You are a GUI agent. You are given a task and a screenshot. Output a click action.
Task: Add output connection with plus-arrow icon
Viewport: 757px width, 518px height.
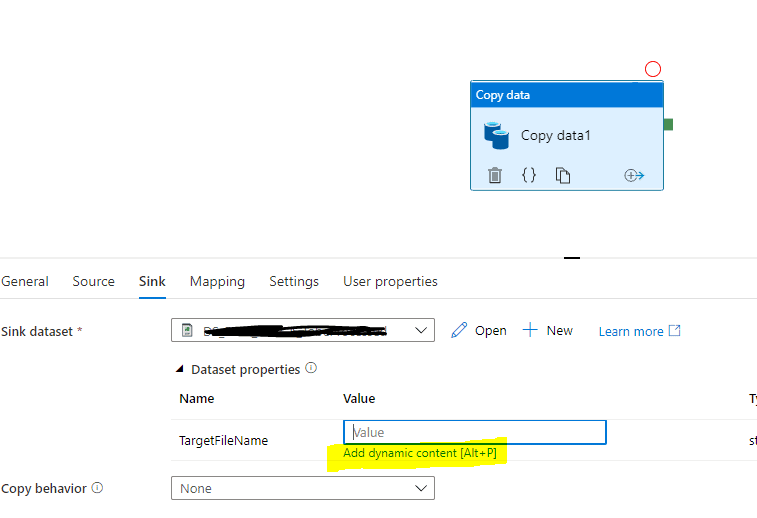(x=634, y=175)
